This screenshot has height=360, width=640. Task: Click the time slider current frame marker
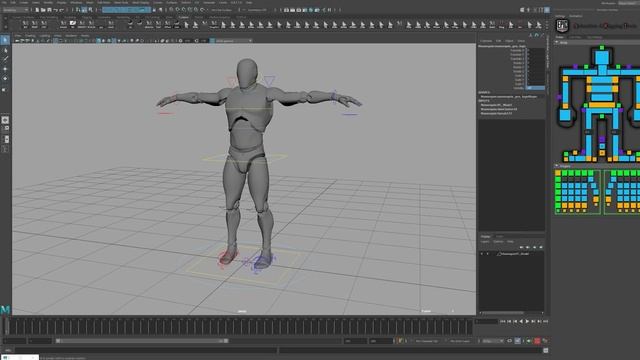(6, 327)
